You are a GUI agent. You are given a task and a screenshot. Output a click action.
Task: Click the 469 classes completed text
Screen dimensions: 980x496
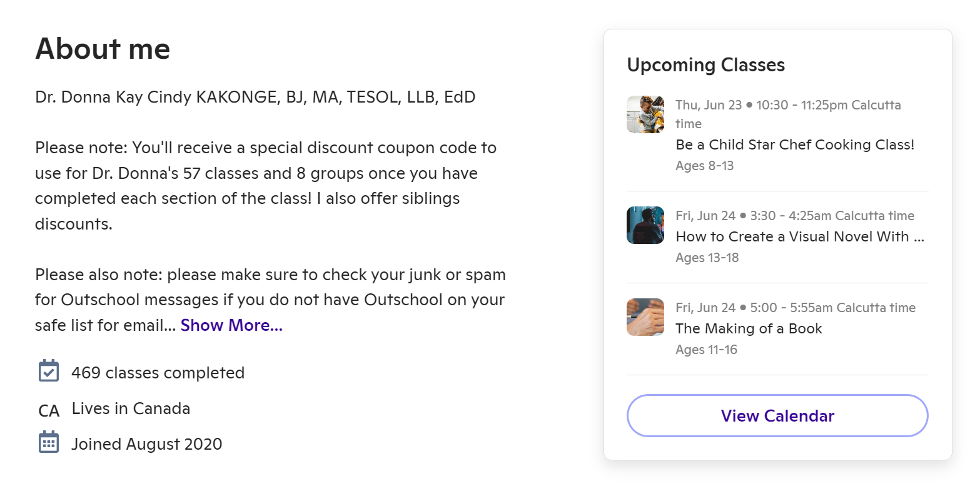point(158,373)
